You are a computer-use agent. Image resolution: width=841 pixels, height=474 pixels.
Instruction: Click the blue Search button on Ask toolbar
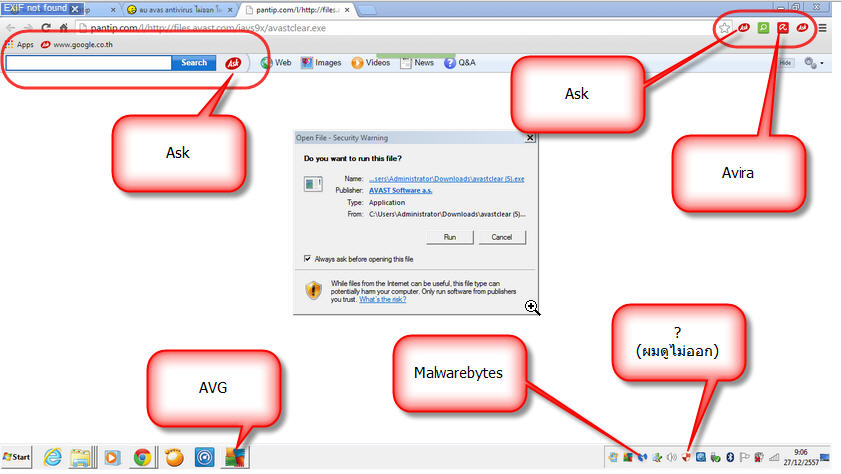[x=194, y=63]
